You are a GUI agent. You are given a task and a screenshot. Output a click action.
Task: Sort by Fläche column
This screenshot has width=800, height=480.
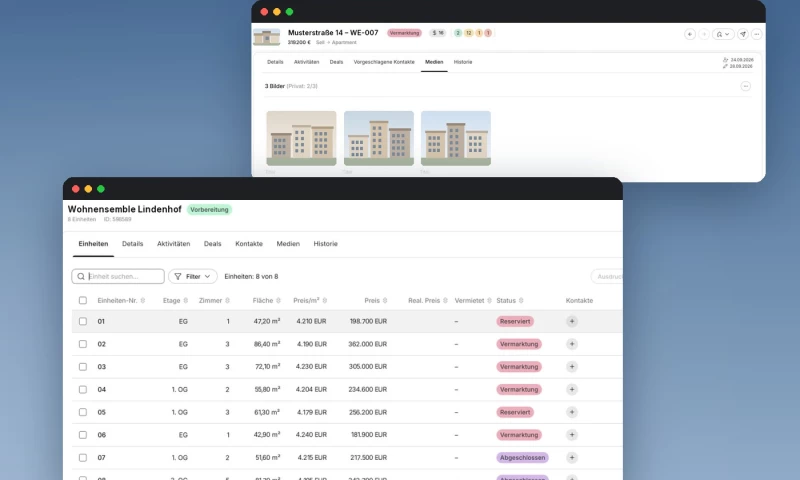pos(267,300)
